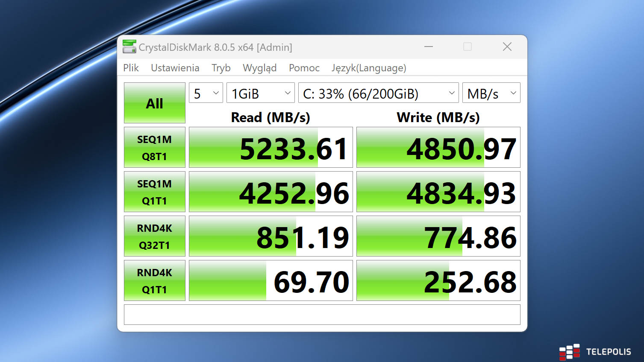Open the Pomoc menu
The width and height of the screenshot is (644, 362).
(304, 68)
